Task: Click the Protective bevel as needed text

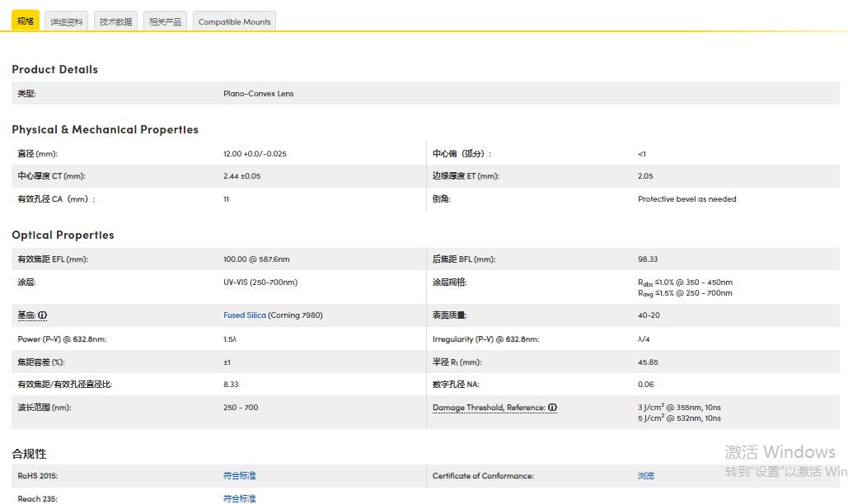Action: [x=686, y=199]
